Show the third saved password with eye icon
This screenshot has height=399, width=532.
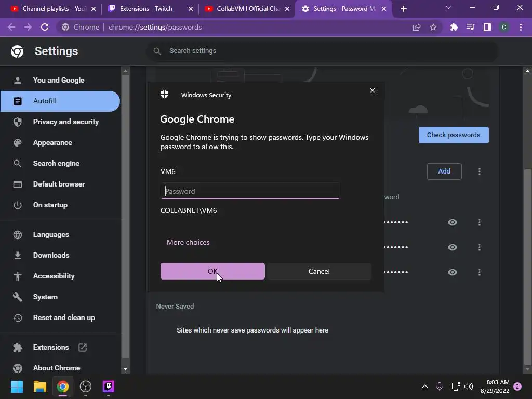(453, 272)
